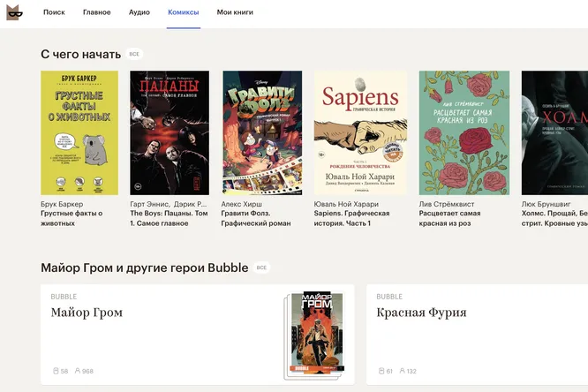Go to the Главное tab

(x=97, y=12)
